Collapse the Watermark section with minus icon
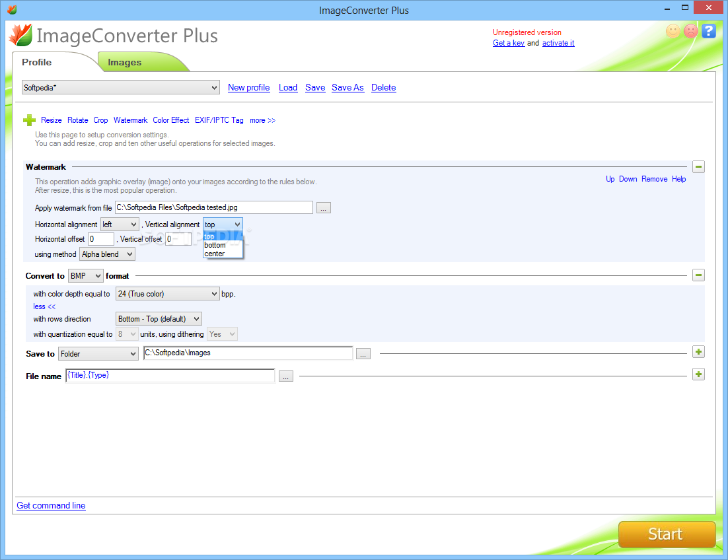This screenshot has height=560, width=728. [698, 166]
